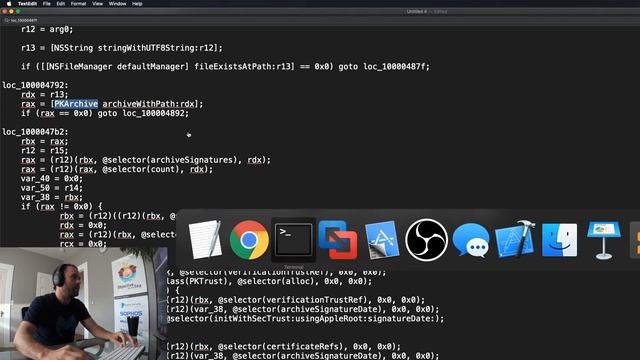Launch Google Chrome from the Dock
Viewport: 640px width, 360px height.
point(249,240)
